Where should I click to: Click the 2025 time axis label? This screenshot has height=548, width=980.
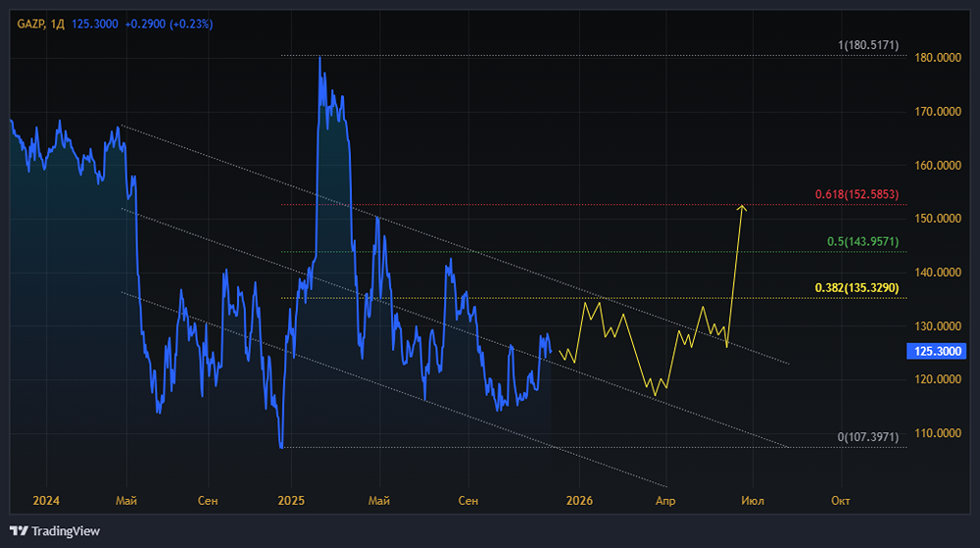pos(291,501)
